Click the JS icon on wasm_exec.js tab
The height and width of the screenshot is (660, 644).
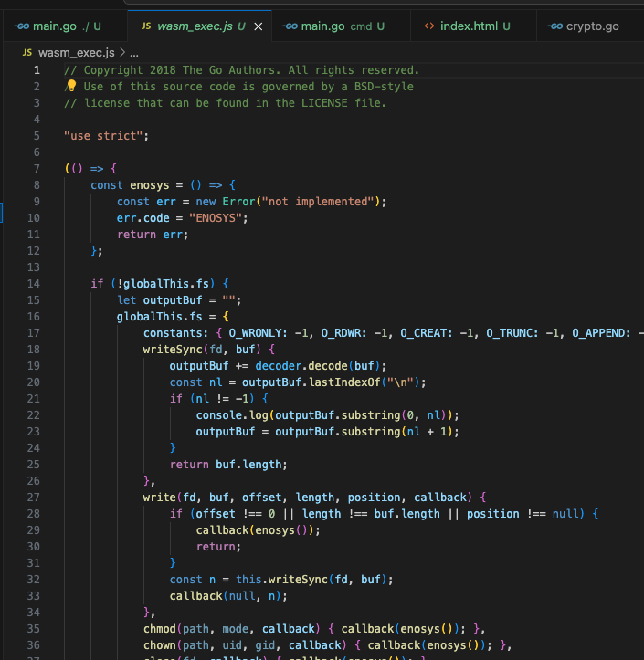[x=146, y=26]
